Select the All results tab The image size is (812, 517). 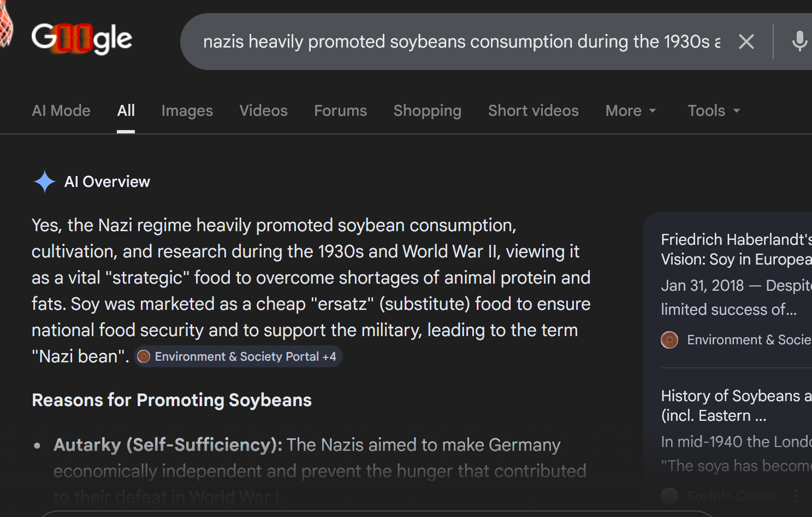(x=126, y=111)
